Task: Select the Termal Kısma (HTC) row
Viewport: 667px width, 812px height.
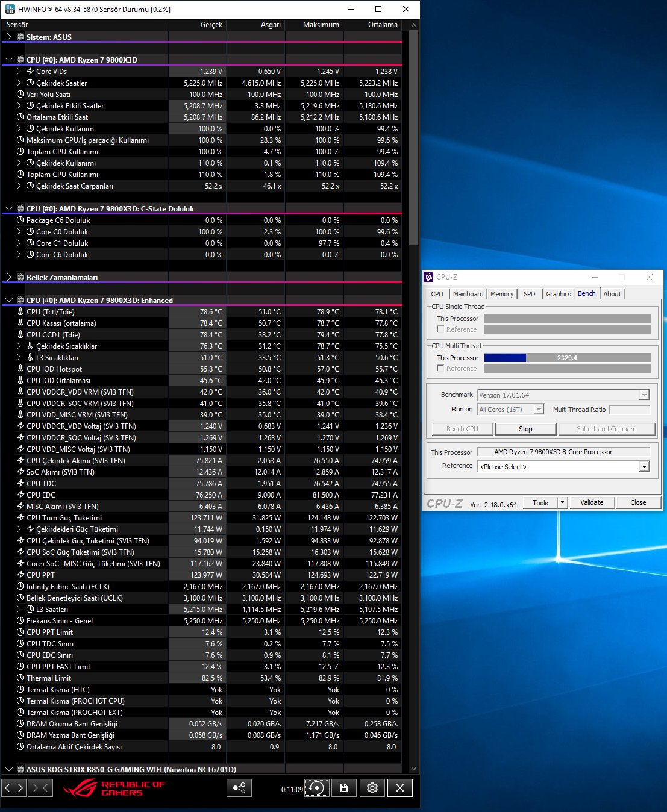Action: point(202,689)
